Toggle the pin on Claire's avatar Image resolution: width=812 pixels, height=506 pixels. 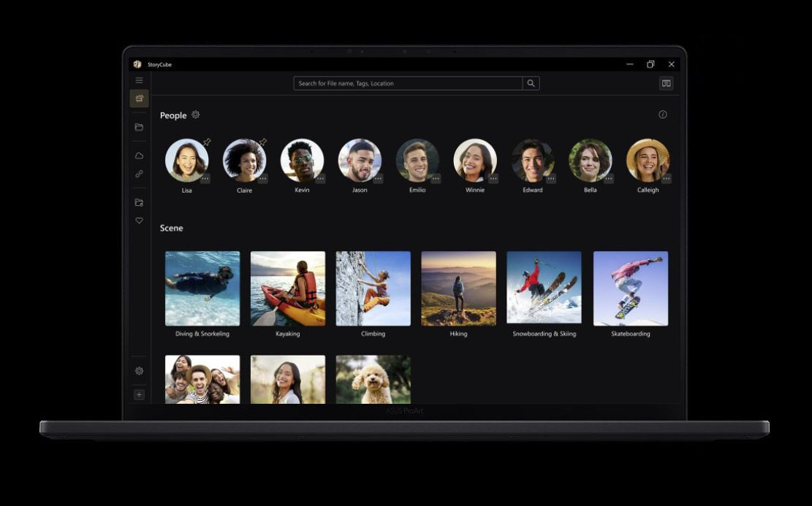pos(263,142)
